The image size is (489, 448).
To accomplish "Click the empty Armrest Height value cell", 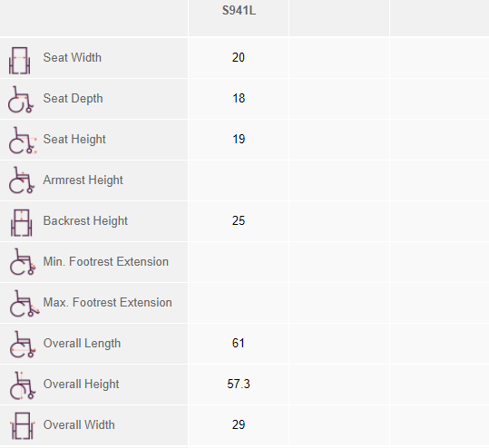I will coord(239,180).
